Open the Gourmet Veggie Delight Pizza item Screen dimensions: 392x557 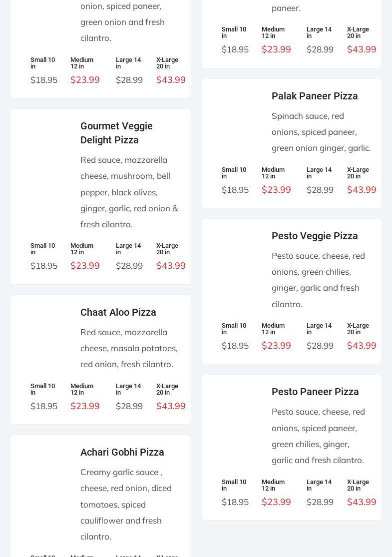[116, 133]
